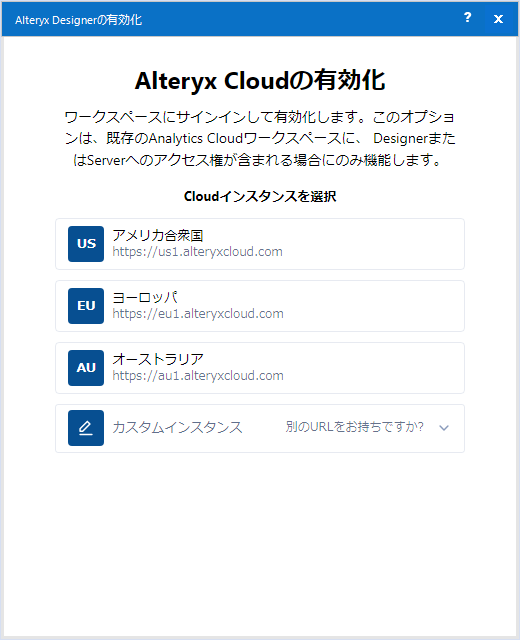Click the https://us1.alteryxcloud.com URL
Viewport: 520px width, 640px height.
click(x=198, y=251)
